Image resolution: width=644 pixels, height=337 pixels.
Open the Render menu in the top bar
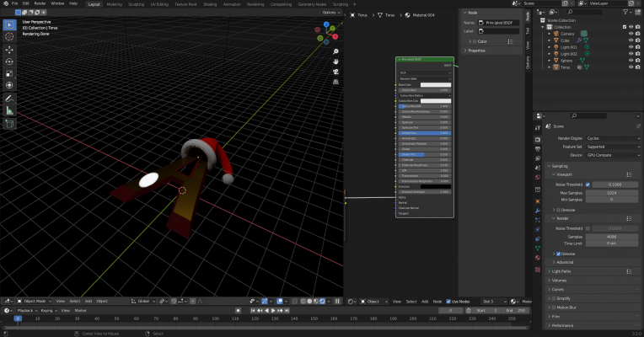pyautogui.click(x=40, y=3)
